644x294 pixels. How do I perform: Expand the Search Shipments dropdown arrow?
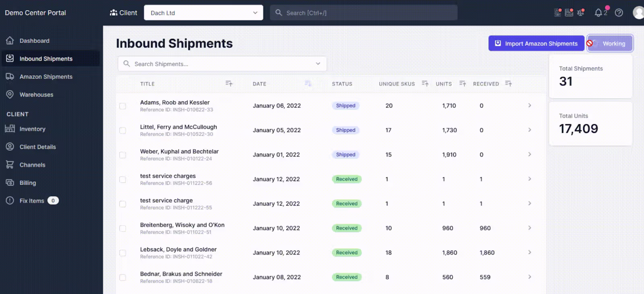click(318, 64)
